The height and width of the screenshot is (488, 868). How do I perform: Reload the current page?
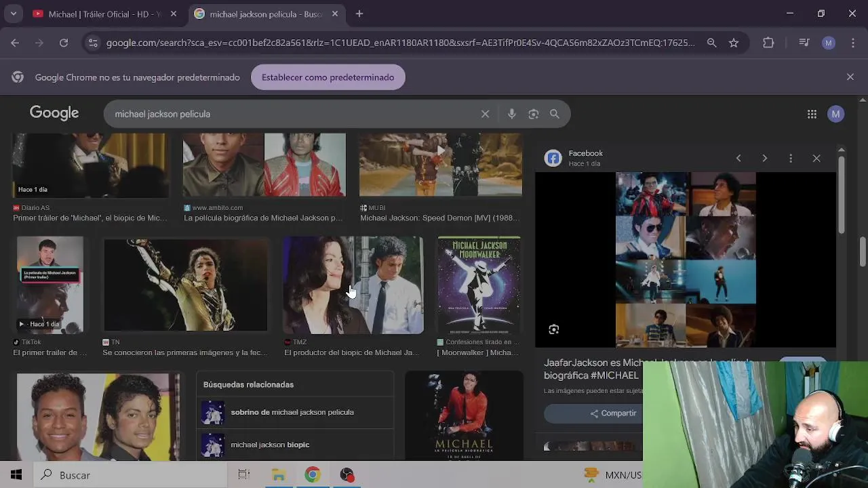(x=64, y=43)
